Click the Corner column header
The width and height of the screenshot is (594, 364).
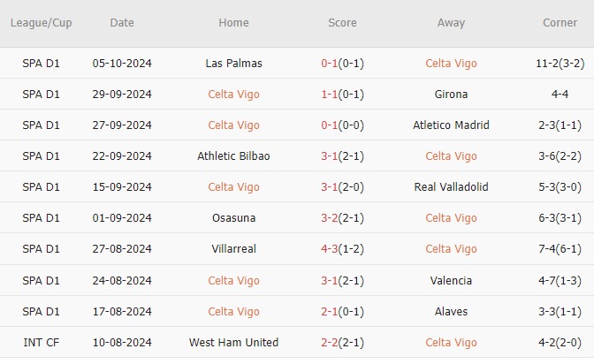[560, 23]
